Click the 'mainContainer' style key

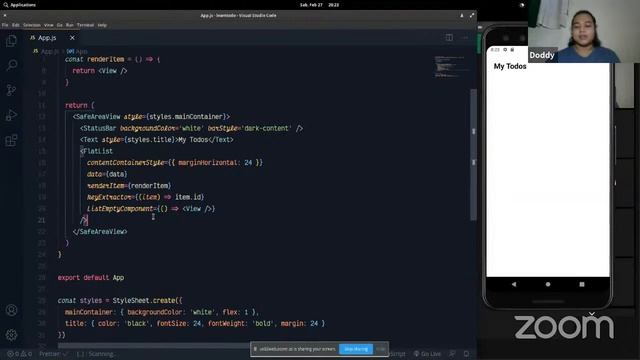(x=89, y=312)
